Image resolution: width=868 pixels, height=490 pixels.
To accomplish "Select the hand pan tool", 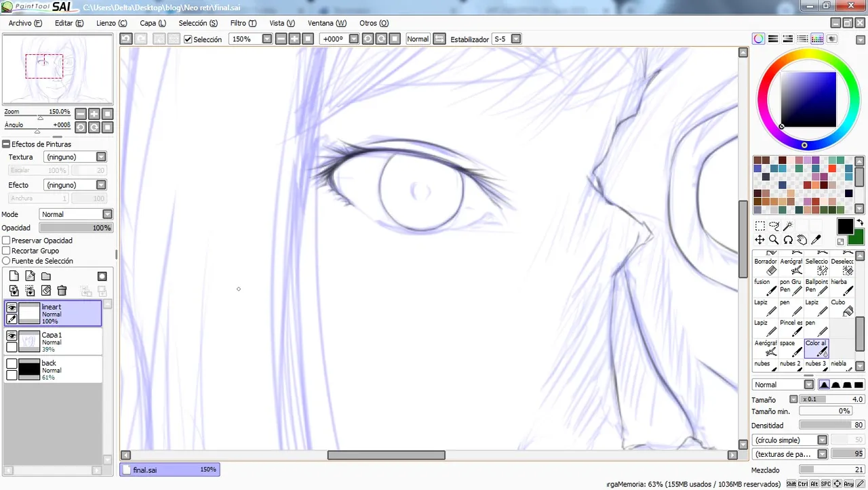I will click(x=802, y=240).
